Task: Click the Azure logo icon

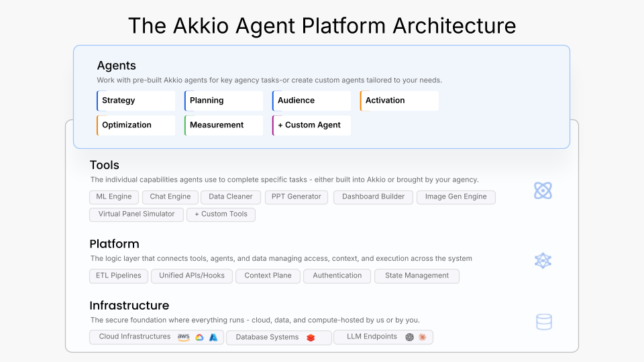Action: click(x=213, y=337)
